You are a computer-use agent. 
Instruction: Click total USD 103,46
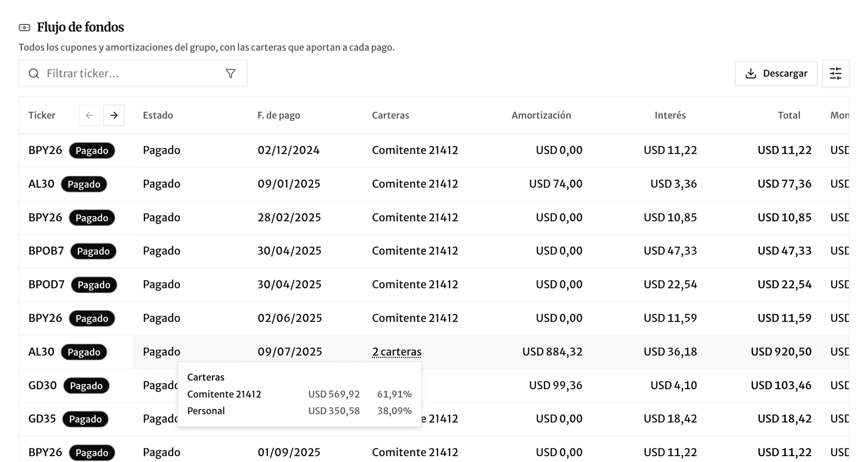(x=781, y=385)
